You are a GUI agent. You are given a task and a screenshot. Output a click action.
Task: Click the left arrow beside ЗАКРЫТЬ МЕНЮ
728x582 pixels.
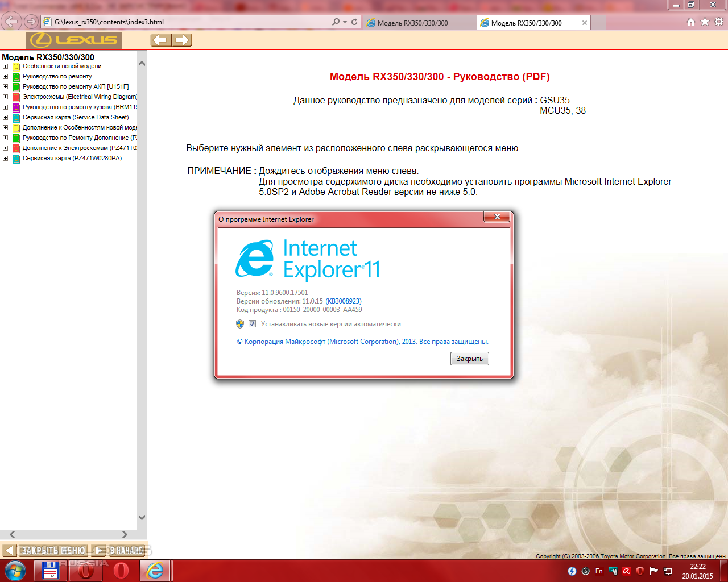point(9,550)
